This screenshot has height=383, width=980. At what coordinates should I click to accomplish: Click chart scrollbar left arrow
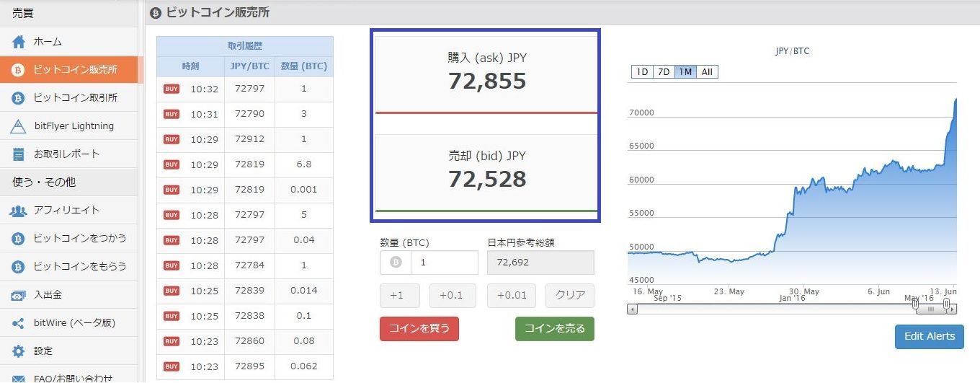click(x=632, y=309)
